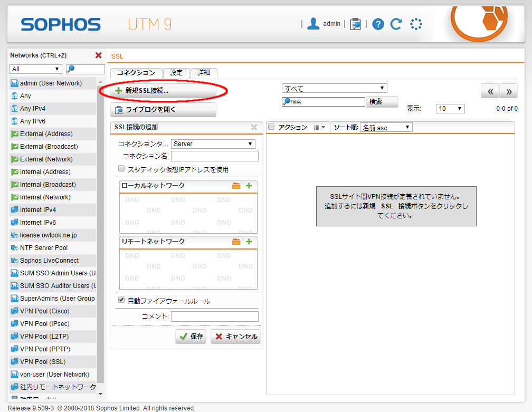Enable スタティック仮想IPアドレスを使用 checkbox
The image size is (532, 412).
point(121,169)
